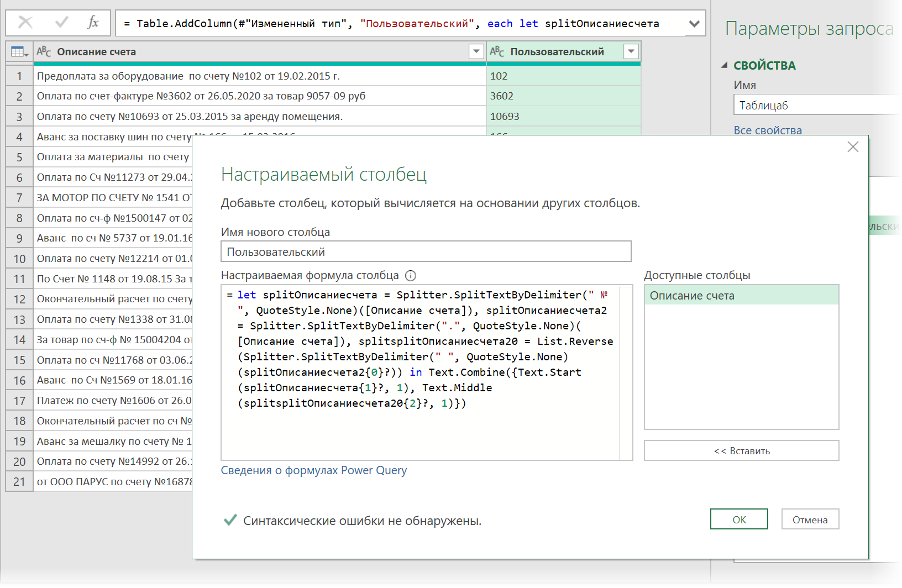Click the 'Пользовательский' column header
The image size is (902, 588).
(563, 51)
